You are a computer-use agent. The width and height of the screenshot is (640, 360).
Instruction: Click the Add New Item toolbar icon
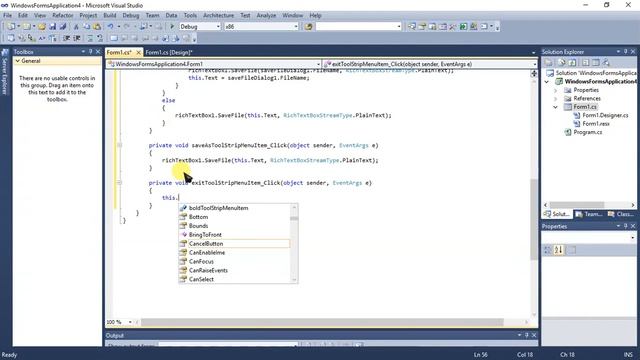click(27, 27)
